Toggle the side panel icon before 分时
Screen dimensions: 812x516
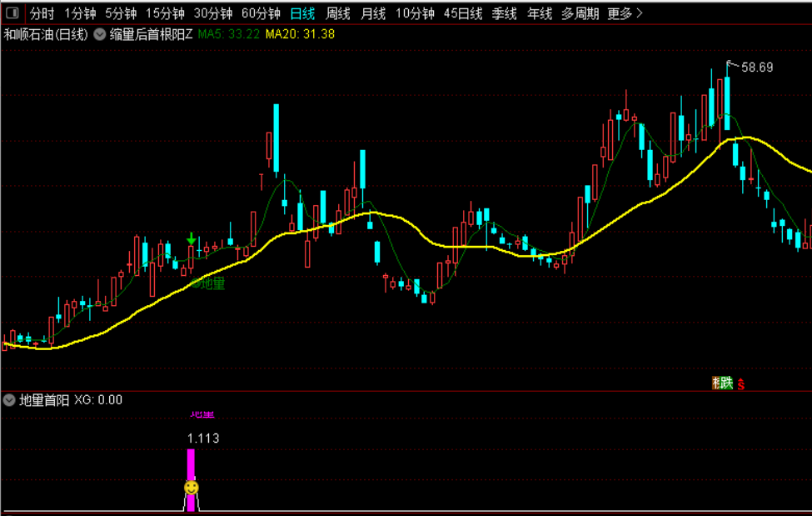[12, 13]
